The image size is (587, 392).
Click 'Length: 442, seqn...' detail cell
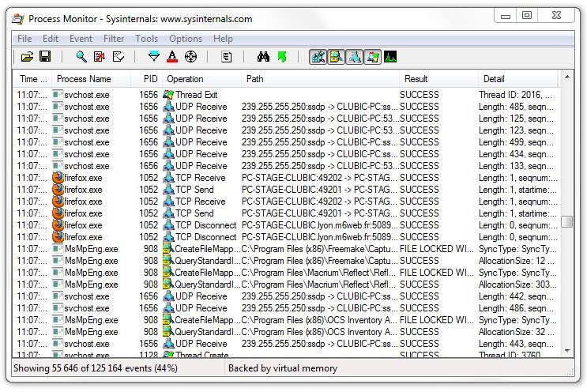click(516, 296)
